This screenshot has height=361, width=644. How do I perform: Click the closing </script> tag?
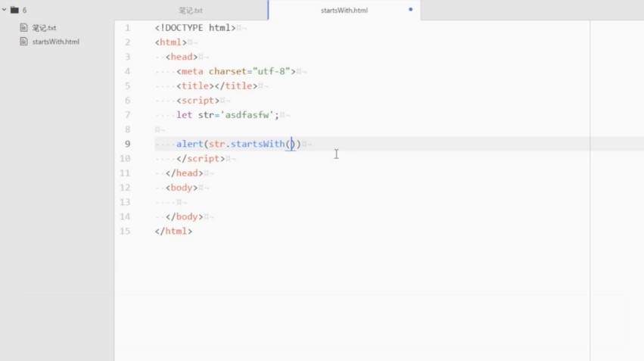(201, 158)
